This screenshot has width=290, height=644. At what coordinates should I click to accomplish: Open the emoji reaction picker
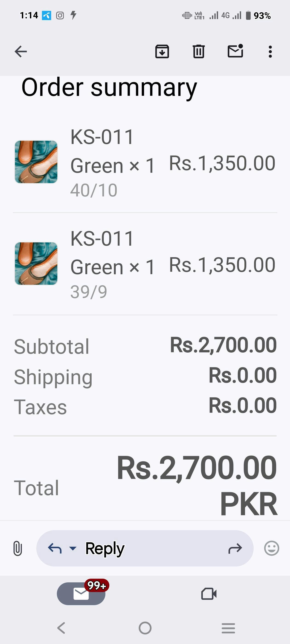pos(272,548)
